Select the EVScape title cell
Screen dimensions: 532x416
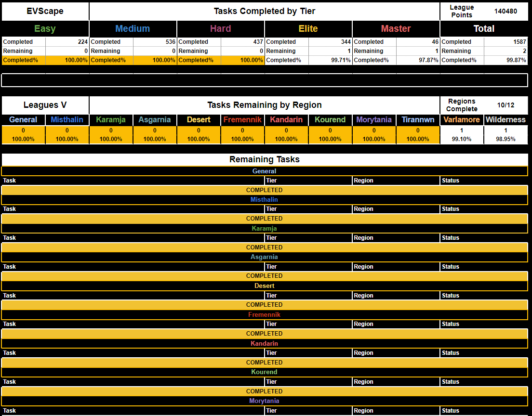point(45,11)
